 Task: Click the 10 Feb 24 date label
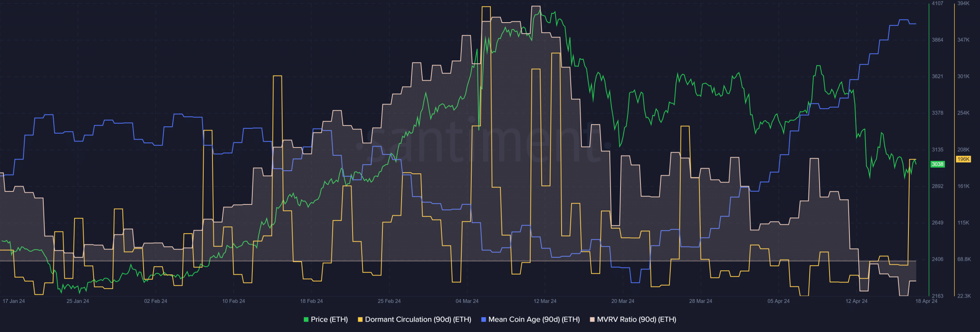click(234, 301)
